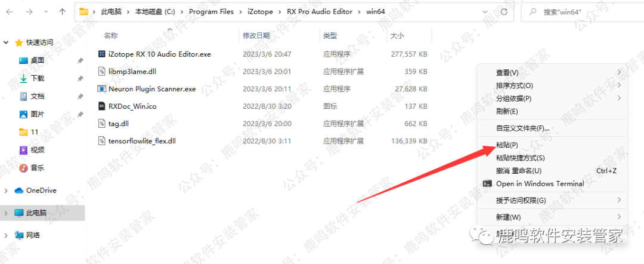Click the 网络 network icon in sidebar
This screenshot has width=644, height=264.
[x=19, y=235]
